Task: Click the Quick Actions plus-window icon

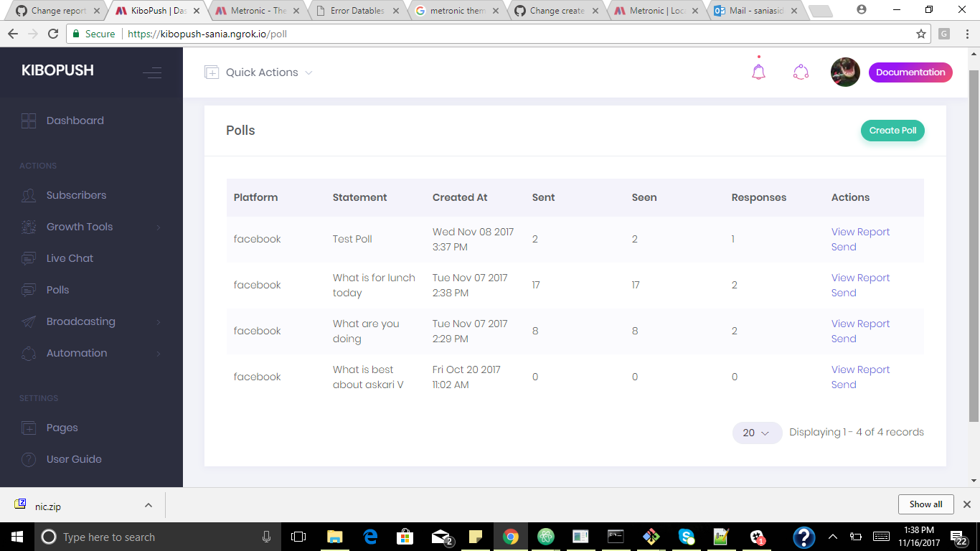Action: (211, 72)
